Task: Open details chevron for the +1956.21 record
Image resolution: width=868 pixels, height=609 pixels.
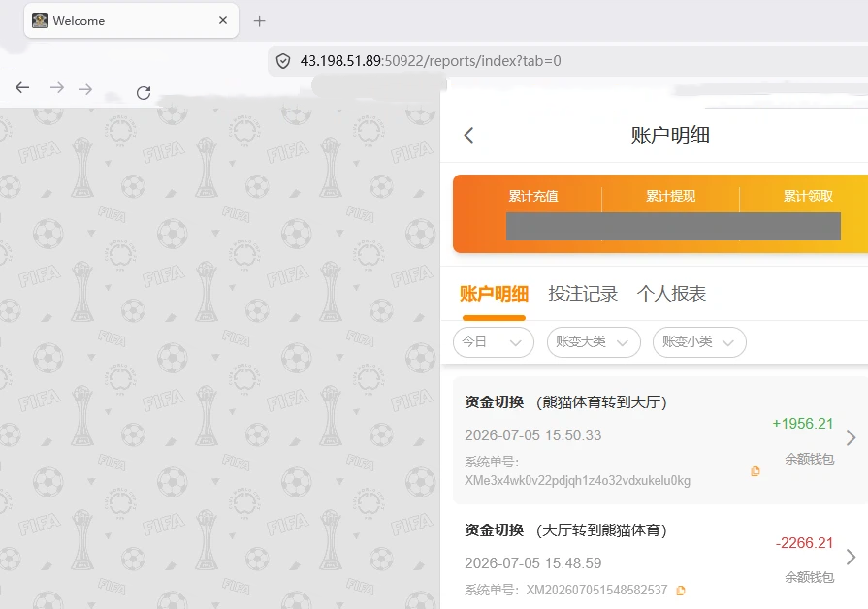Action: 851,438
